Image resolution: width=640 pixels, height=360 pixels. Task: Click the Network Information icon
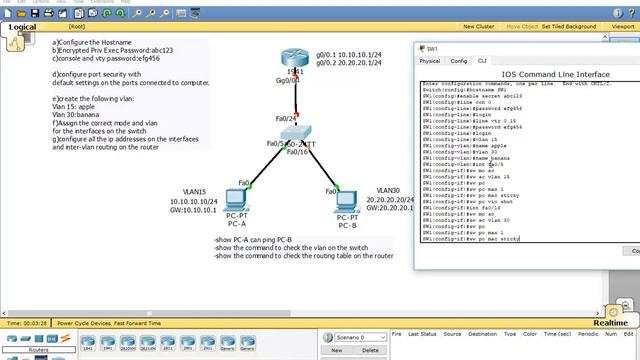[618, 13]
